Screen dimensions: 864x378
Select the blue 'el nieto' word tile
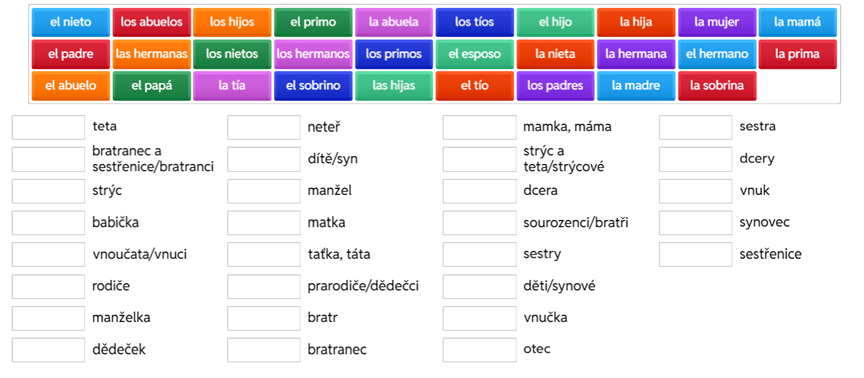click(71, 23)
